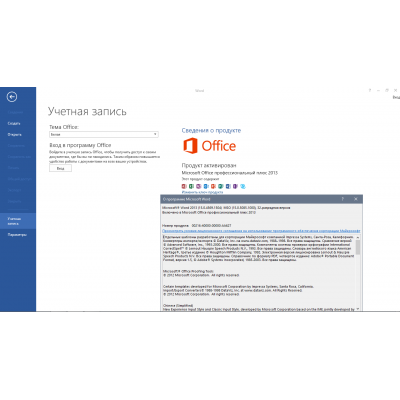This screenshot has width=400, height=400.
Task: Click the Номер продукта value in About dialog
Action: pyautogui.click(x=211, y=226)
